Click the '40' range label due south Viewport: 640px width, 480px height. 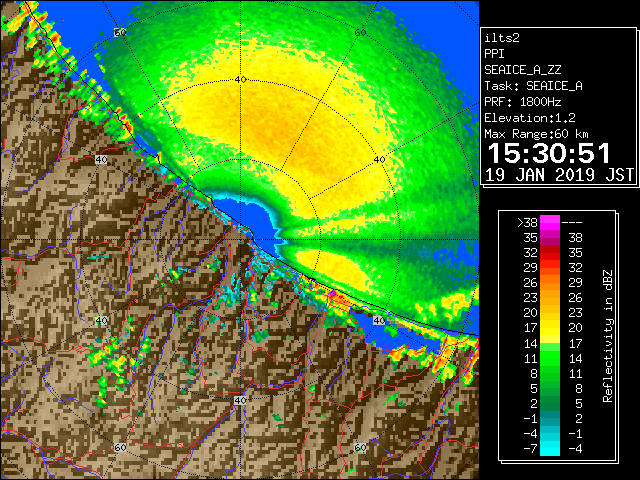click(240, 400)
